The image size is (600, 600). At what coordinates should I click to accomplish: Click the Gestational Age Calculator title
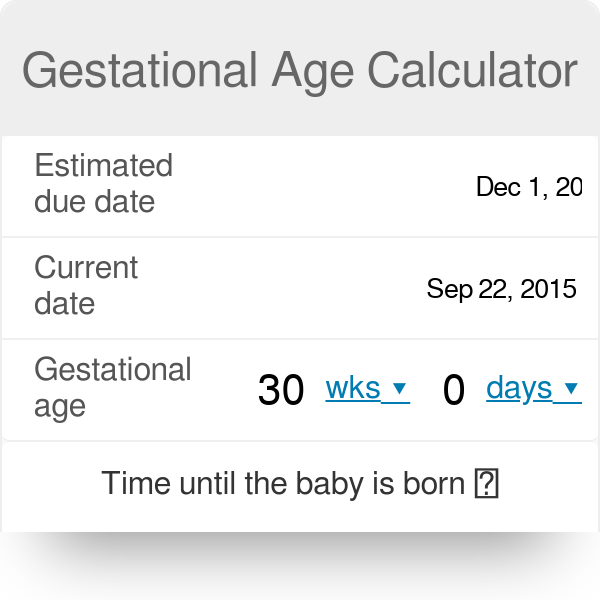click(300, 70)
